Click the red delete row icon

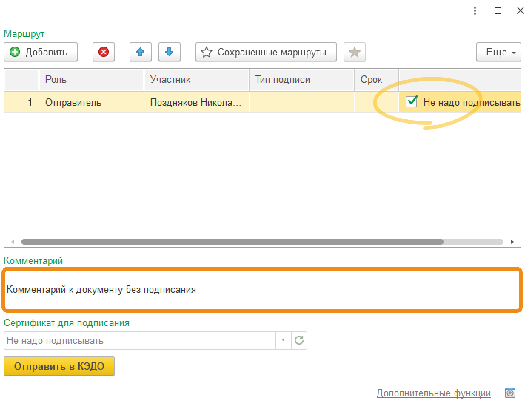(x=104, y=52)
